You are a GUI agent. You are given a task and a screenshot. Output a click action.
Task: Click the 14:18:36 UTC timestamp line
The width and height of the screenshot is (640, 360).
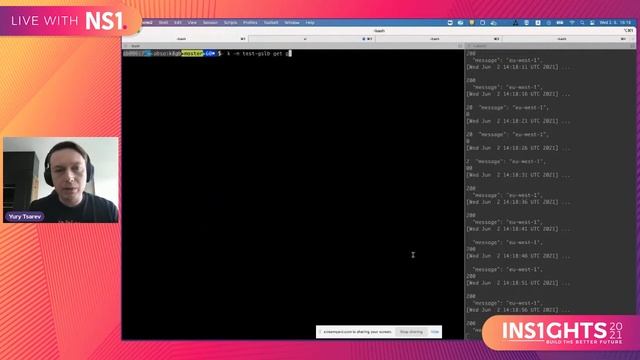[x=518, y=202]
